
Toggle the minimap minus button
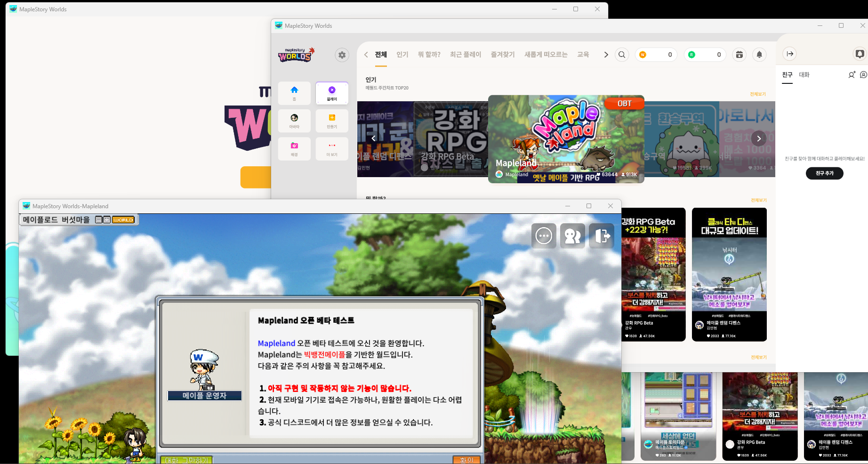(x=98, y=220)
